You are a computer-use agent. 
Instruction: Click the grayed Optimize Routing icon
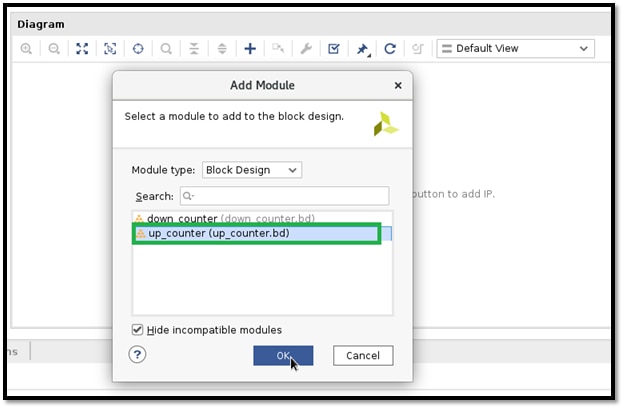(417, 49)
